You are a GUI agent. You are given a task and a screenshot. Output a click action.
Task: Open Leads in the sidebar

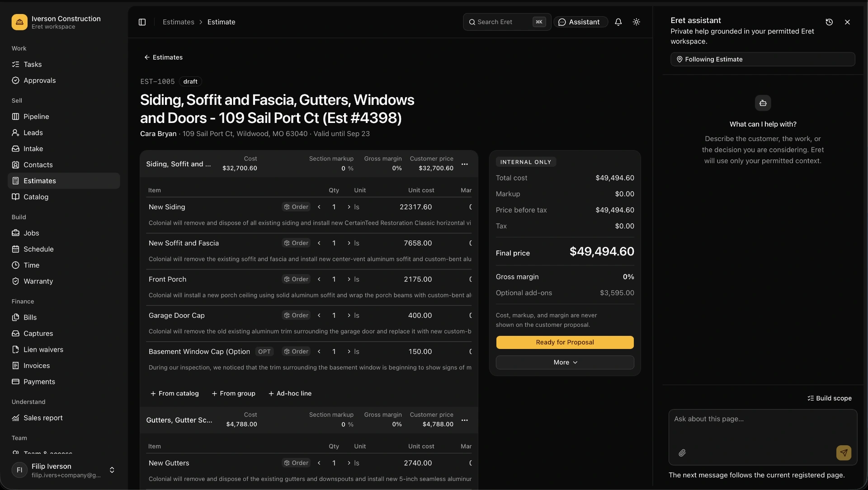[64, 133]
